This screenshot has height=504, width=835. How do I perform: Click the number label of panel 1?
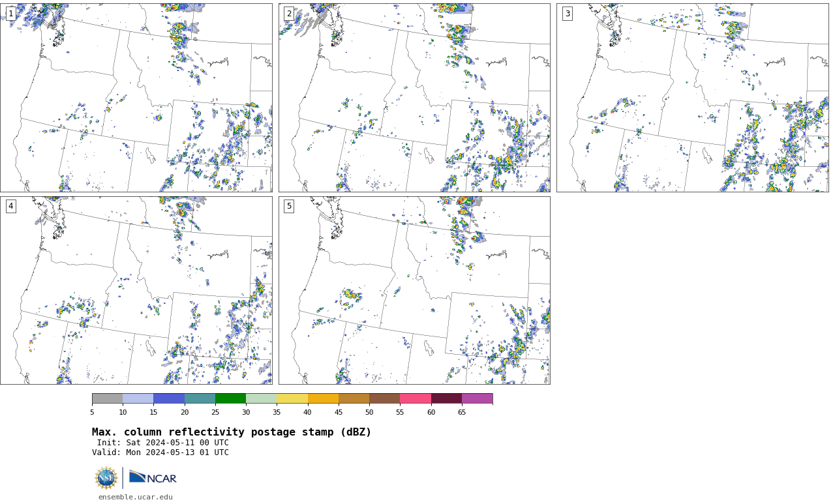coord(11,14)
